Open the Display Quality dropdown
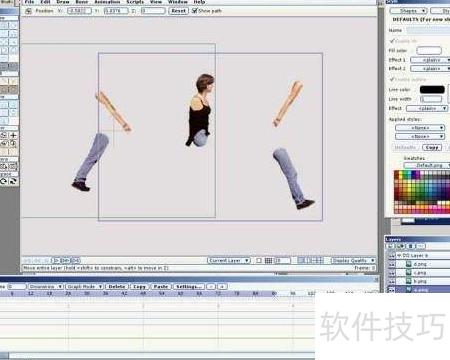Image resolution: width=450 pixels, height=360 pixels. (353, 260)
